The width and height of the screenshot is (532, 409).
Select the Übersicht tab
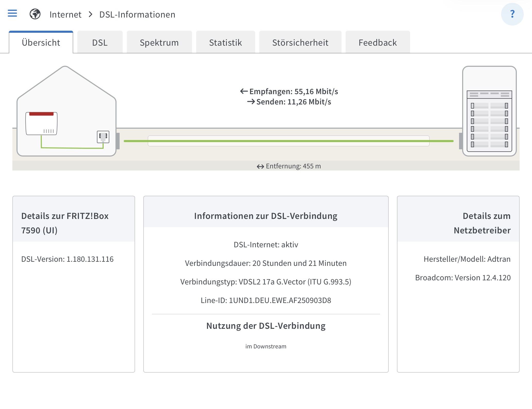(x=41, y=43)
